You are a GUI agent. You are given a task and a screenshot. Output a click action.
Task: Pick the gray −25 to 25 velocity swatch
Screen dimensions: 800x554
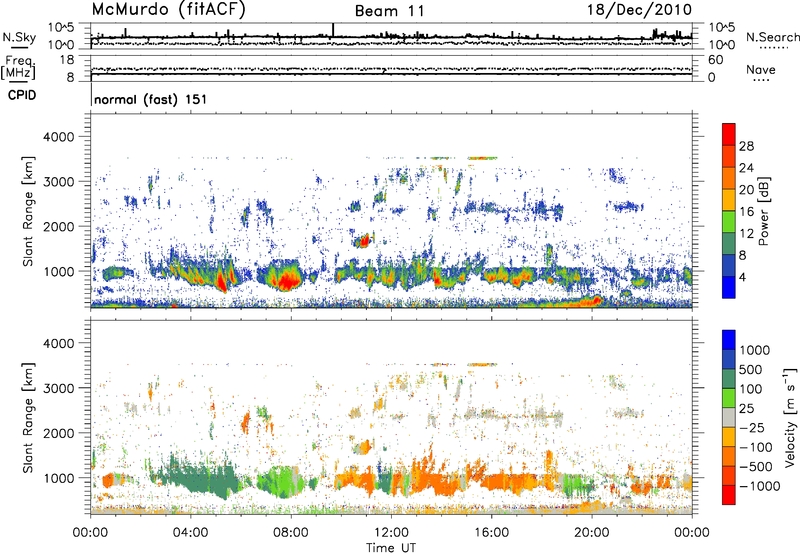point(729,418)
